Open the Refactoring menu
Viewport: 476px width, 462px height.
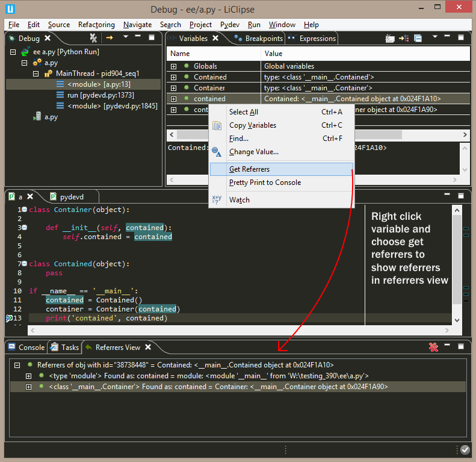tap(96, 25)
